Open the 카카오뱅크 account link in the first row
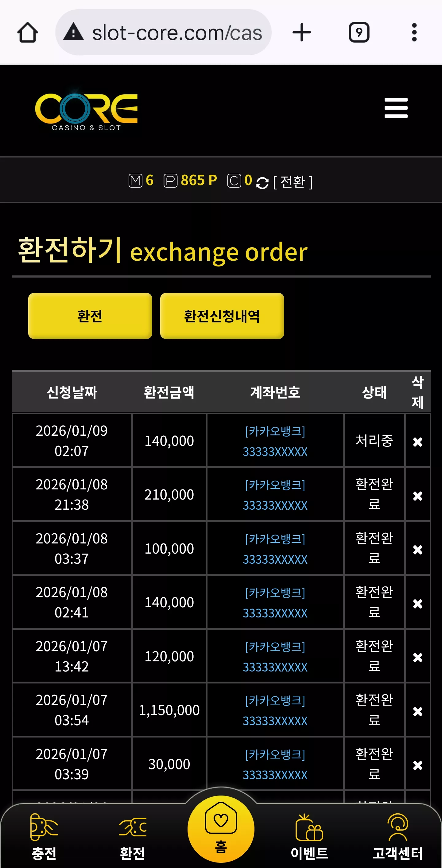Image resolution: width=442 pixels, height=868 pixels. [x=275, y=441]
